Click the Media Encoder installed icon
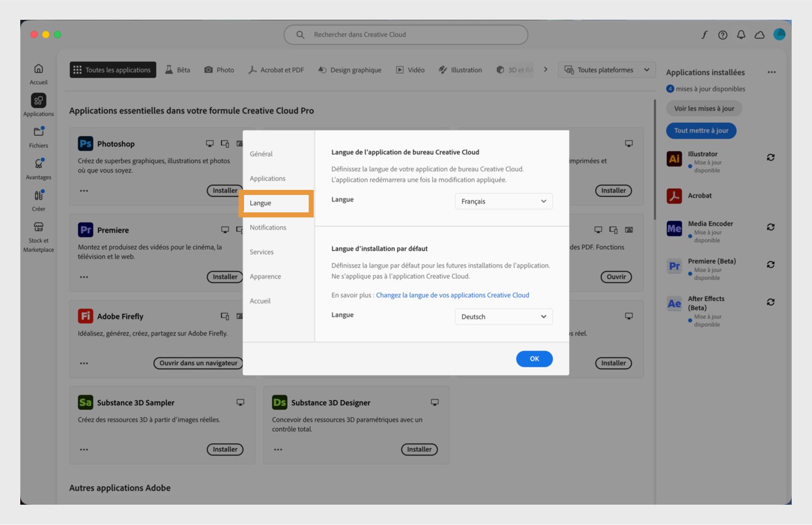The image size is (812, 525). (674, 228)
